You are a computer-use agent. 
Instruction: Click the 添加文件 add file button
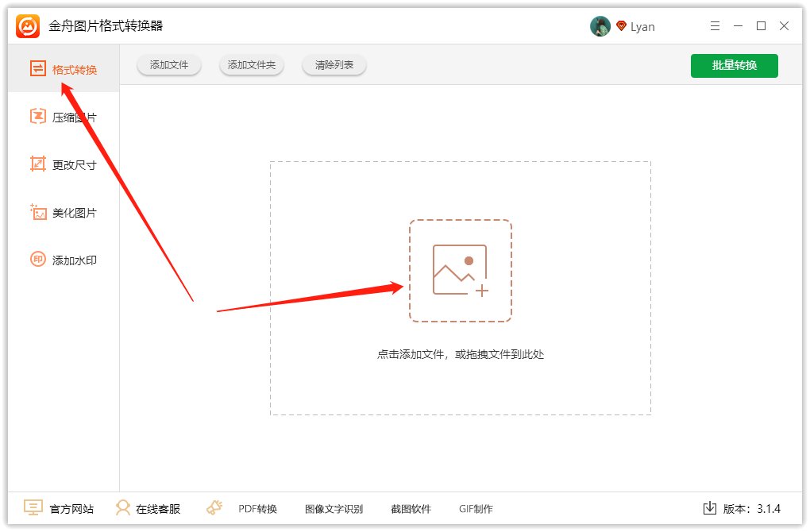pos(168,66)
